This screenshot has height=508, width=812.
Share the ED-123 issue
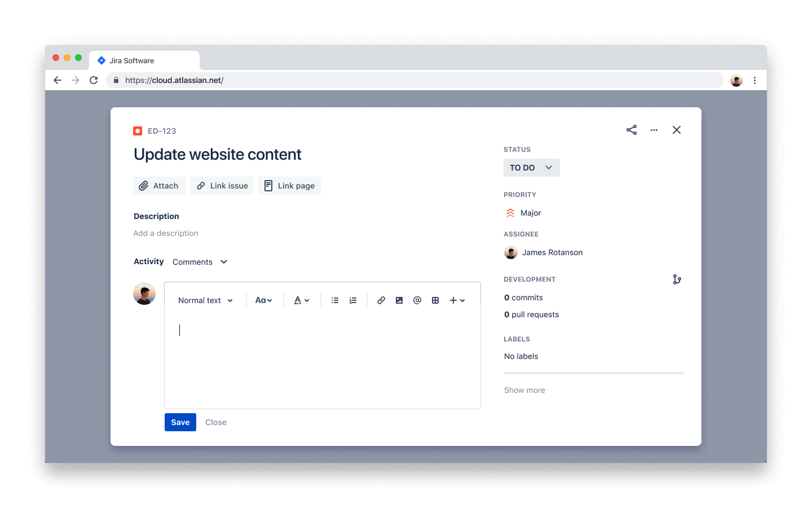[x=632, y=130]
